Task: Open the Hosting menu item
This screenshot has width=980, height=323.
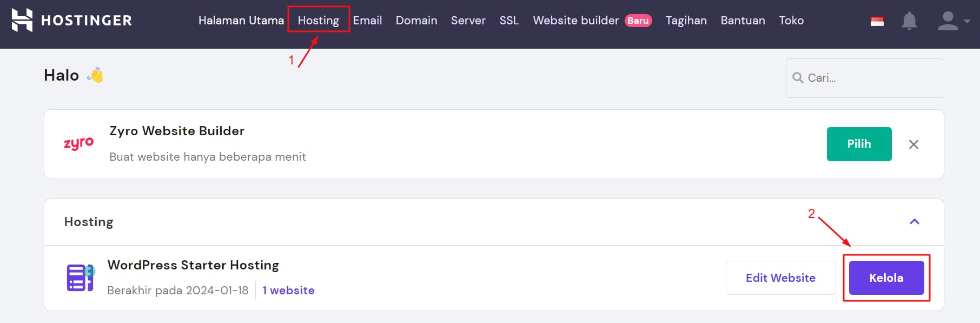Action: pyautogui.click(x=319, y=21)
